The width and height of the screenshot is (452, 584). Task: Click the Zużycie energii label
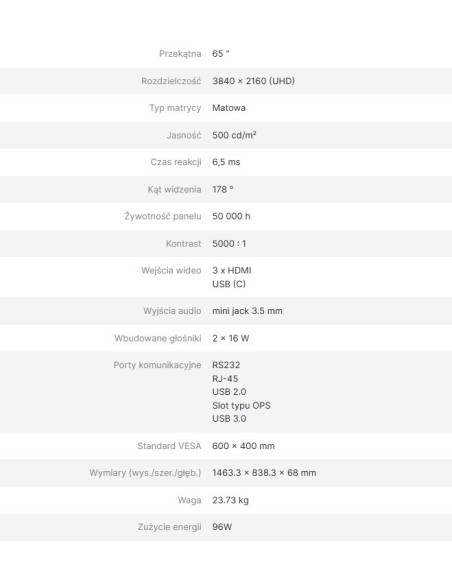[169, 527]
